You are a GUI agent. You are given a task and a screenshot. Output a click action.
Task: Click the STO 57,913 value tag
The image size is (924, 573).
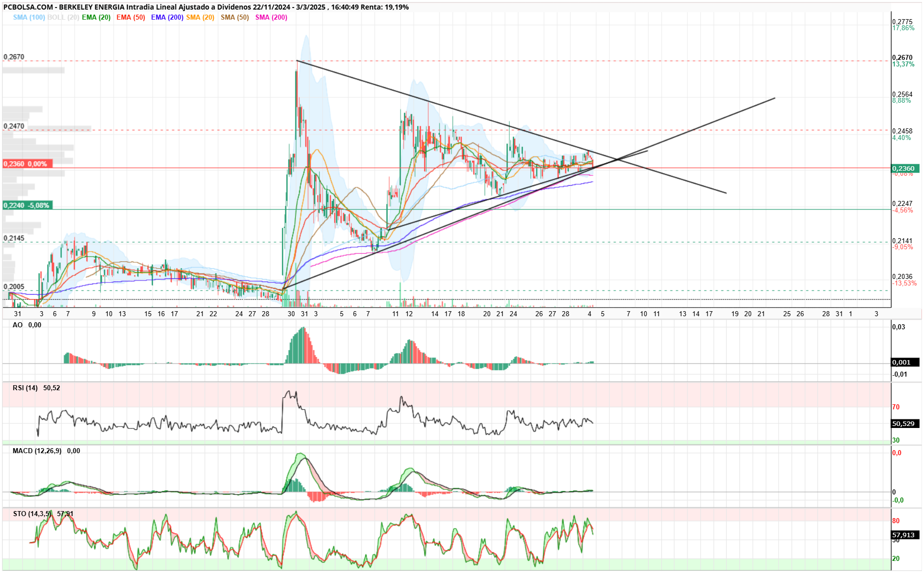pyautogui.click(x=905, y=535)
